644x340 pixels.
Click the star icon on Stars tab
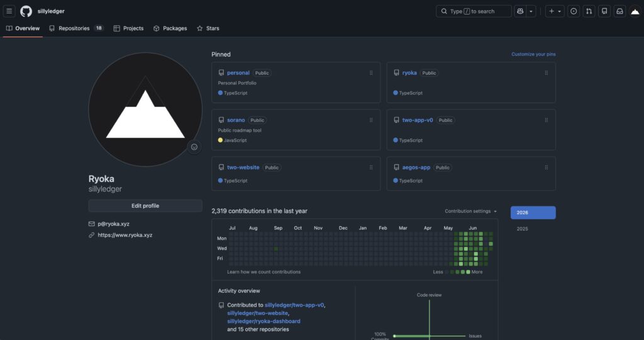(199, 28)
